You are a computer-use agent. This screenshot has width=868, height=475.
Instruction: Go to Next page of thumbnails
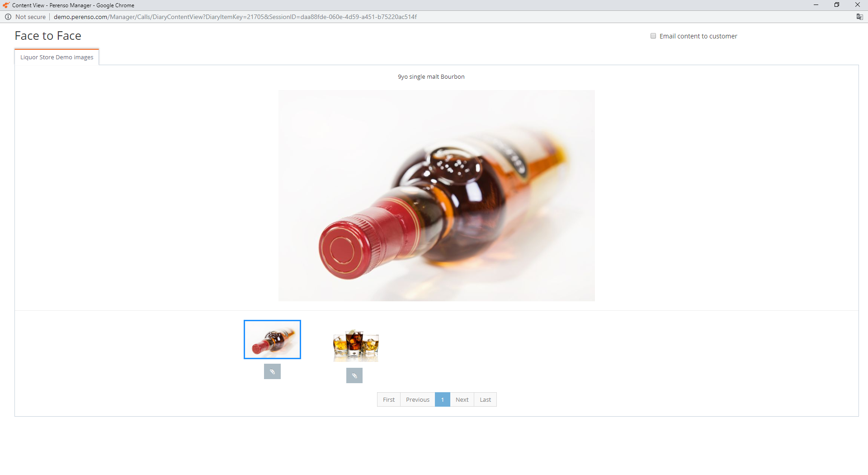pos(462,399)
